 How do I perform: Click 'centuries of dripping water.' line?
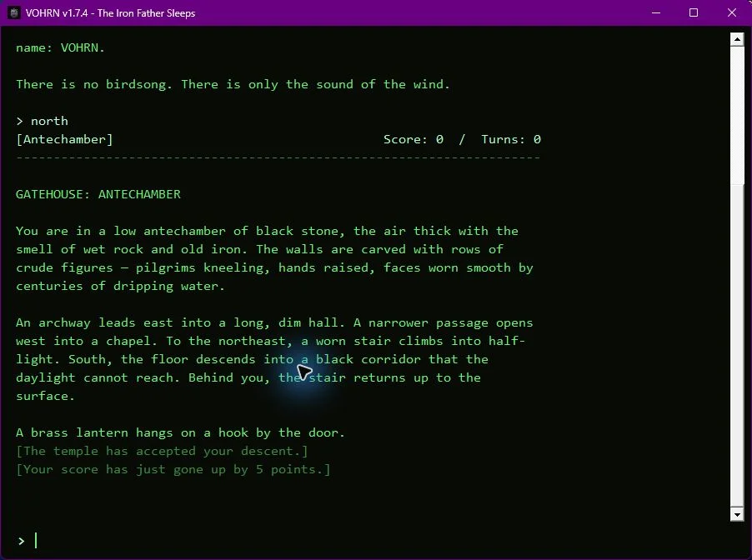coord(120,286)
